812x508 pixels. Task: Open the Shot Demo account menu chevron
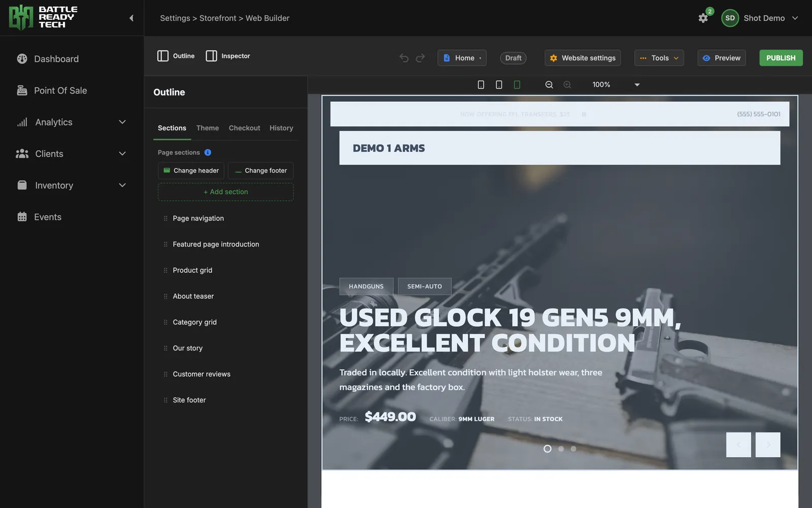point(795,18)
